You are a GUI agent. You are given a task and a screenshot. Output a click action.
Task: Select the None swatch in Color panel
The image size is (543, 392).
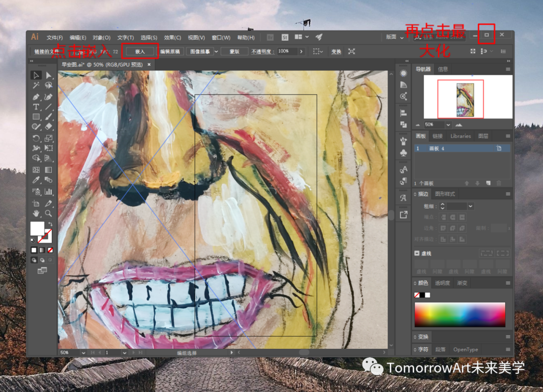point(417,295)
